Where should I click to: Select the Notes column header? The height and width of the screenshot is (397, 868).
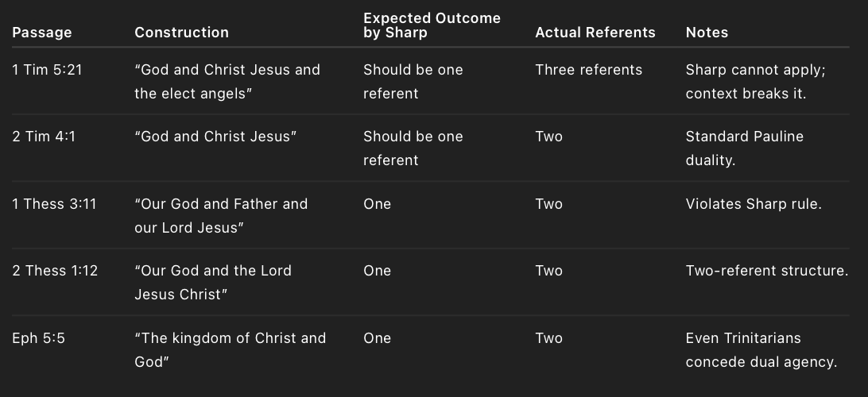(707, 33)
